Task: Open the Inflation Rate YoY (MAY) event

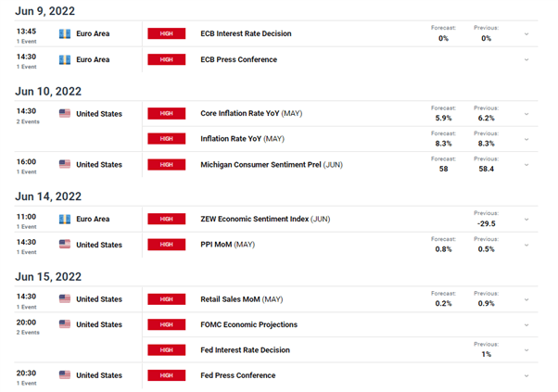Action: pos(242,139)
